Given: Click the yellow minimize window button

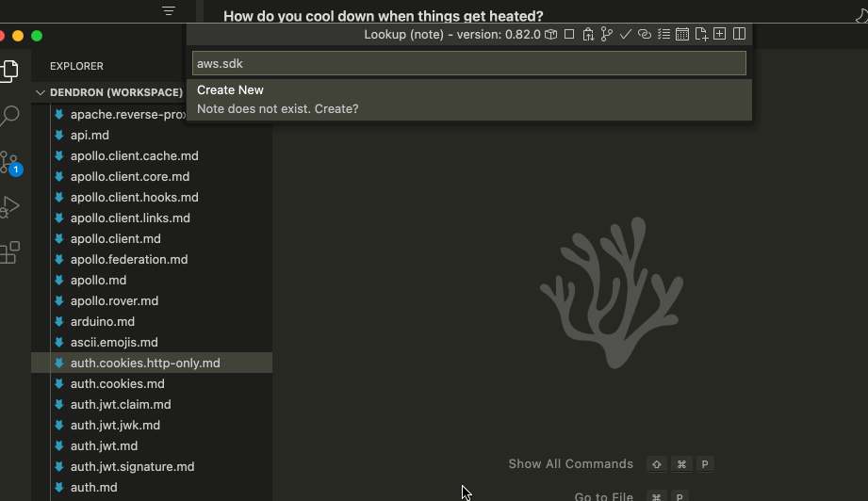Looking at the screenshot, I should coord(18,36).
